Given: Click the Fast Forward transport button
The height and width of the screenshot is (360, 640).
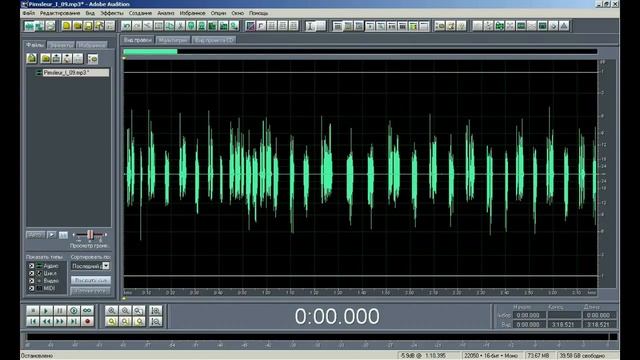Looking at the screenshot, I should pyautogui.click(x=60, y=322).
